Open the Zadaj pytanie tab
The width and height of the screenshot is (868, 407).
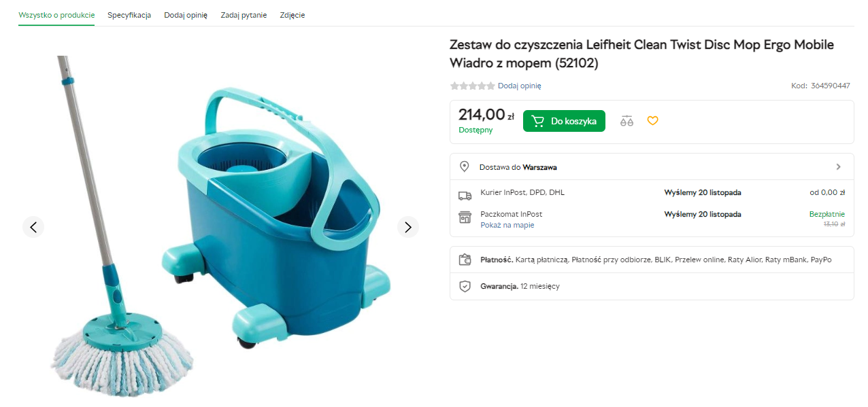pos(244,15)
